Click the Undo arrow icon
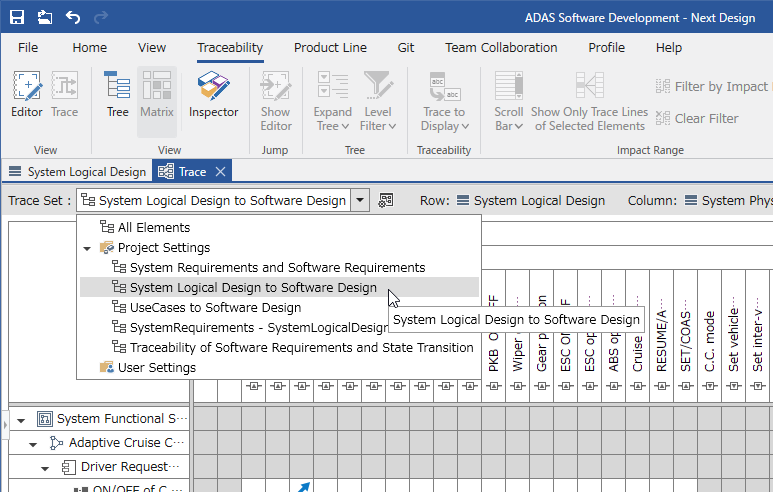773x492 pixels. tap(73, 17)
